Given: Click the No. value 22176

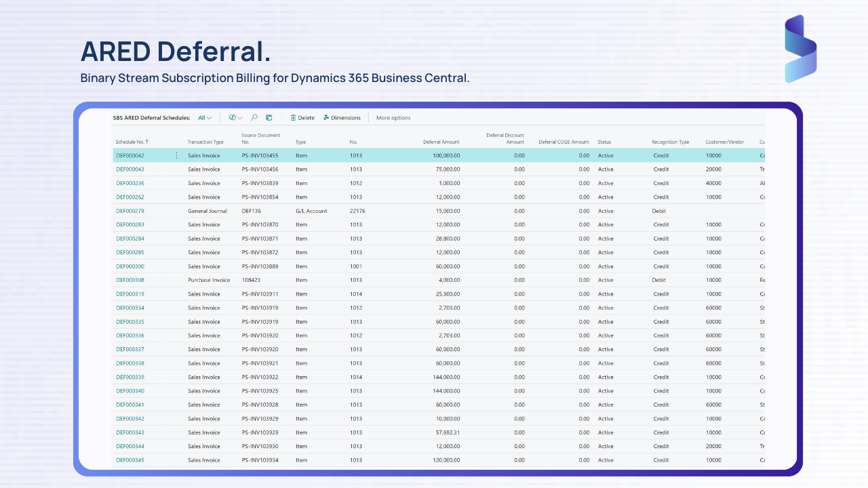Looking at the screenshot, I should 357,211.
